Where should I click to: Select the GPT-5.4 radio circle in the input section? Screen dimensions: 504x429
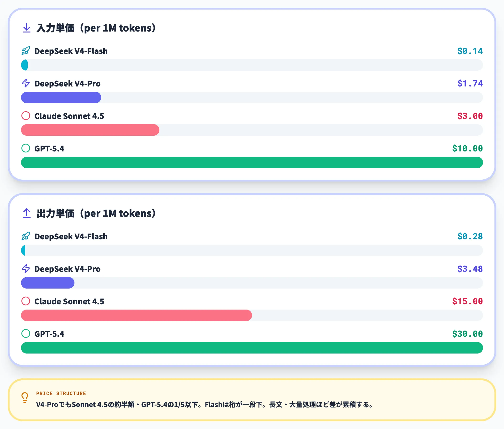pos(26,148)
